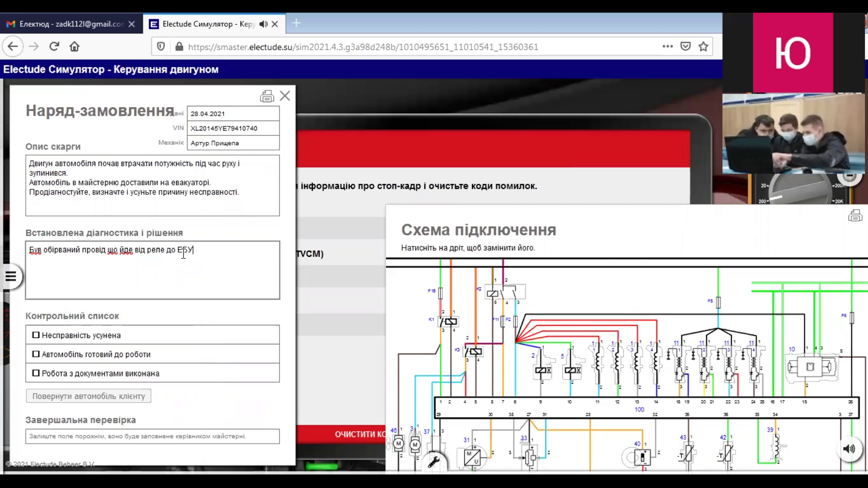Toggle the simulator sound speaker button
This screenshot has height=488, width=868.
coord(849,448)
